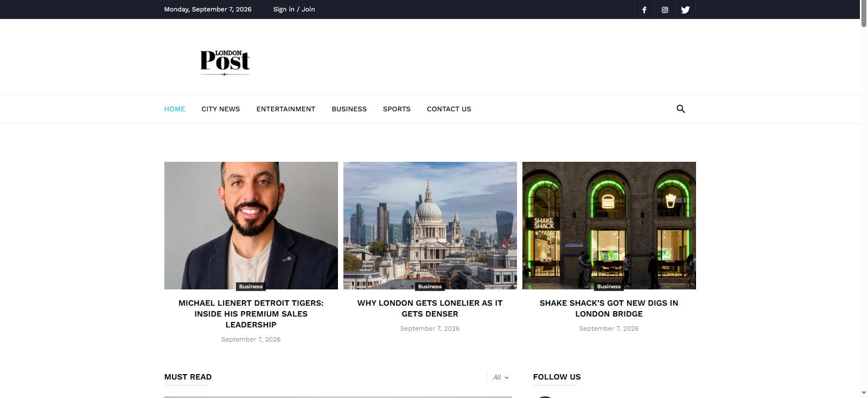Open the HOME menu item
This screenshot has height=398, width=868.
coord(175,109)
